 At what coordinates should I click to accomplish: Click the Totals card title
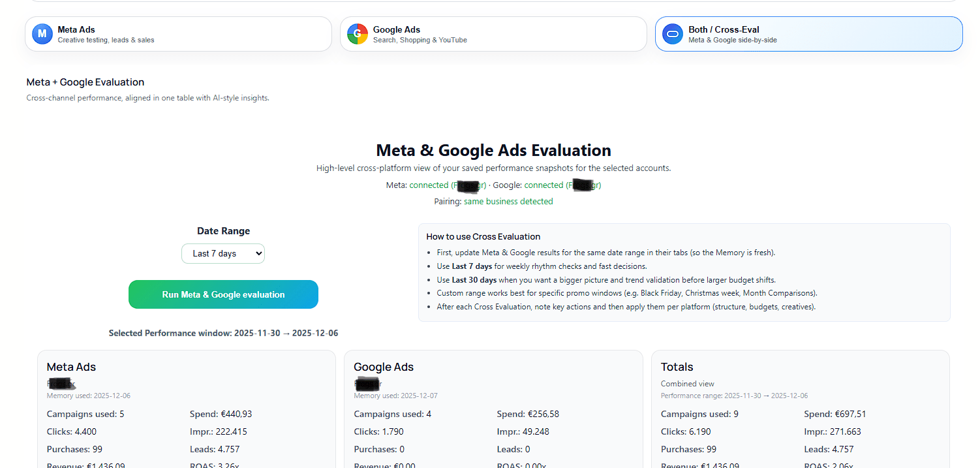point(677,367)
